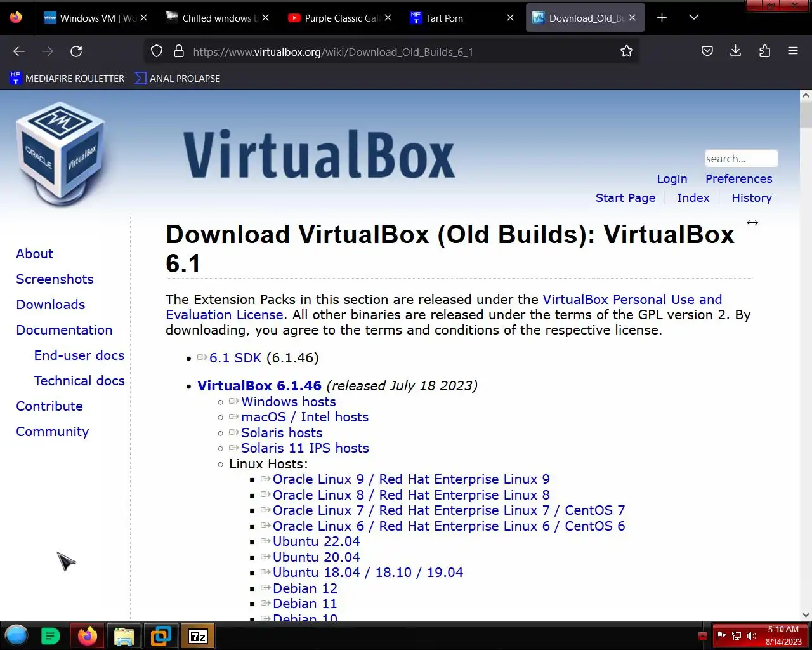Screen dimensions: 812x650
Task: Open the Login link
Action: point(672,179)
